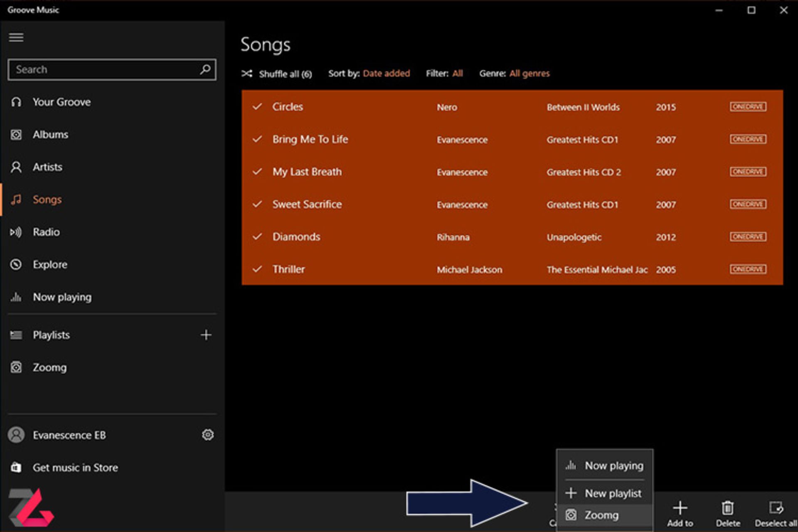Click the Explore icon in sidebar

16,264
